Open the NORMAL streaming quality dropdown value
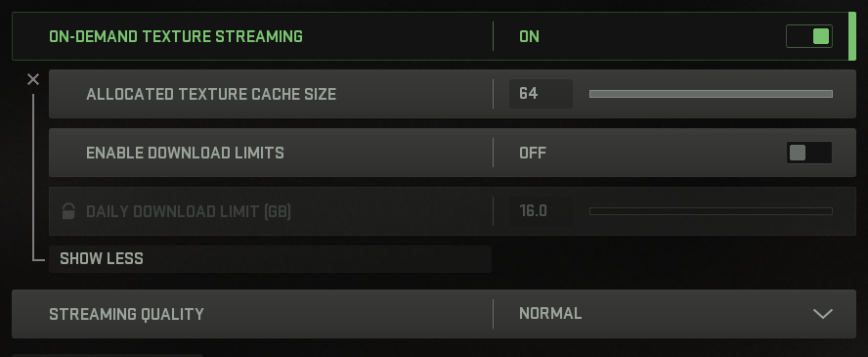 [550, 313]
